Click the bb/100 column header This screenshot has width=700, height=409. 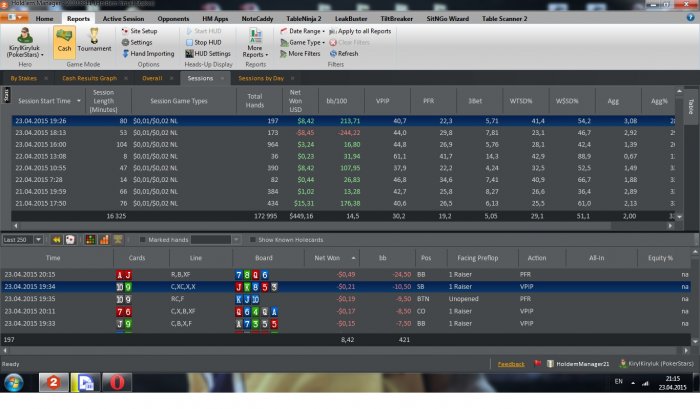(x=342, y=101)
